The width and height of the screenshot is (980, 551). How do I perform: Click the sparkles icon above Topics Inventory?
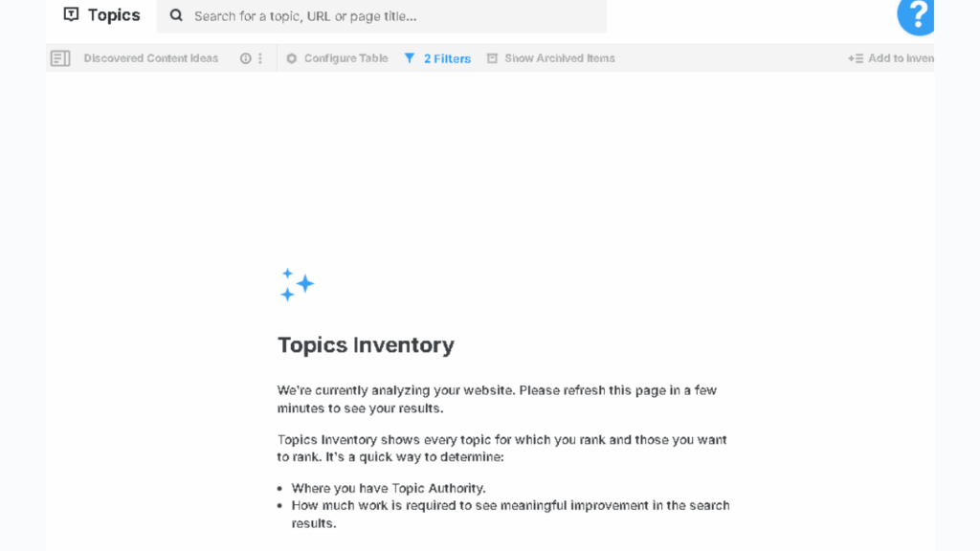(x=297, y=284)
